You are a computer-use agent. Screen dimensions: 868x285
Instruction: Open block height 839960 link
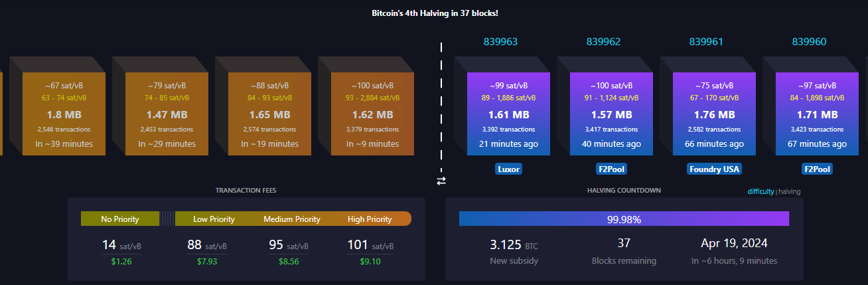click(x=809, y=42)
